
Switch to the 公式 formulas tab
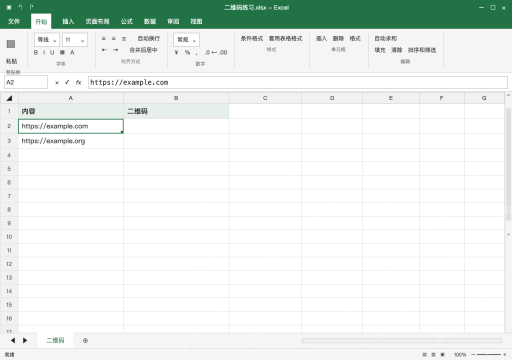(x=127, y=21)
